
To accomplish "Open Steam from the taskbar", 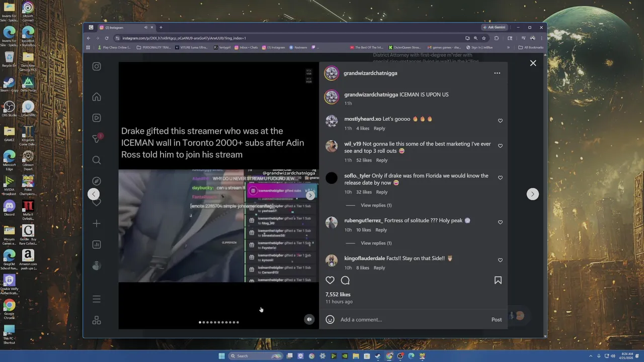I will [378, 356].
